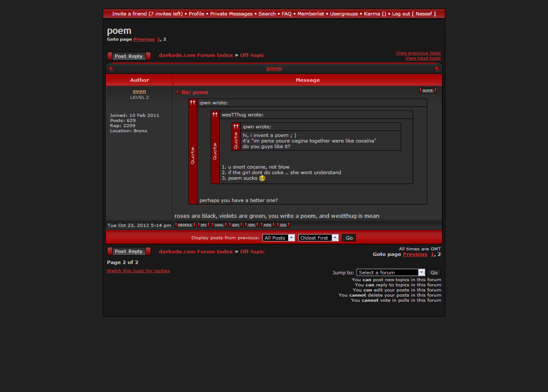Open sven's PROFILE icon button
This screenshot has height=392, width=548.
coord(185,225)
